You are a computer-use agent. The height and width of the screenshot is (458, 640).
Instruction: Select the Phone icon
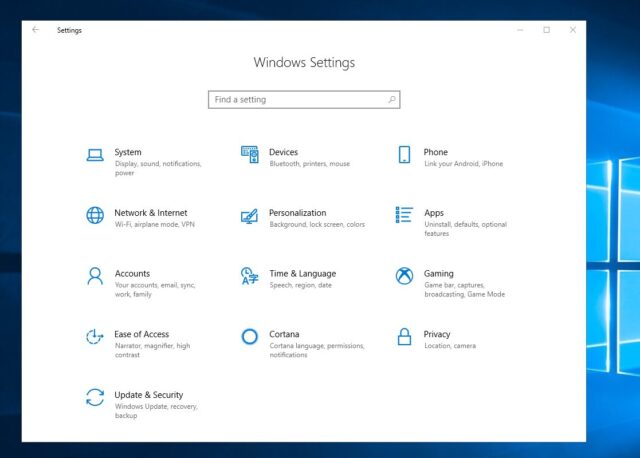point(404,154)
